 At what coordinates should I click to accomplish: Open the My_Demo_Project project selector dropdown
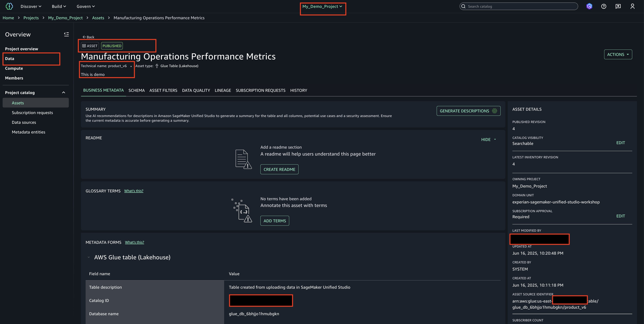point(322,6)
